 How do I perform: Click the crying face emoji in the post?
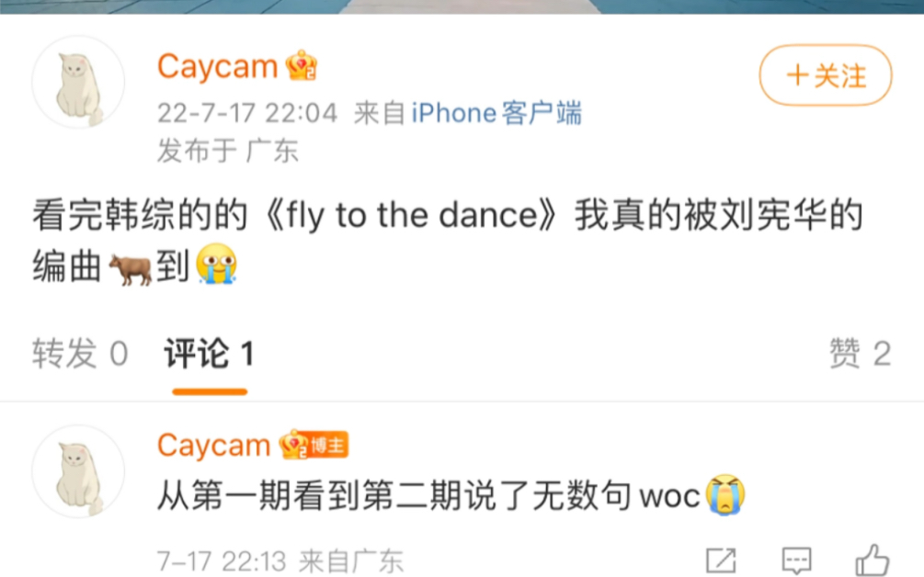pos(216,264)
